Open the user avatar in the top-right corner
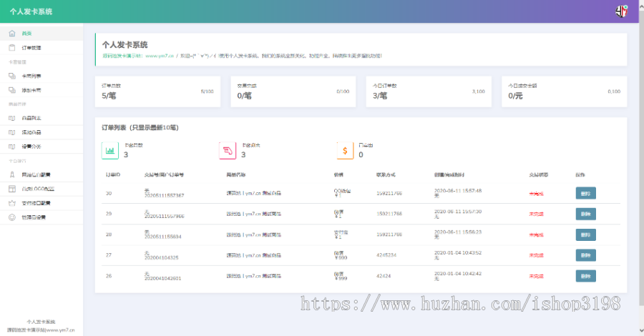 (x=621, y=11)
